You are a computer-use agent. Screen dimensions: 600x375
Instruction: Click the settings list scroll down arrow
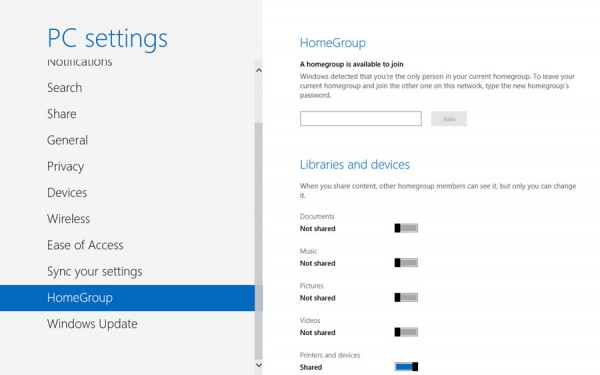259,365
